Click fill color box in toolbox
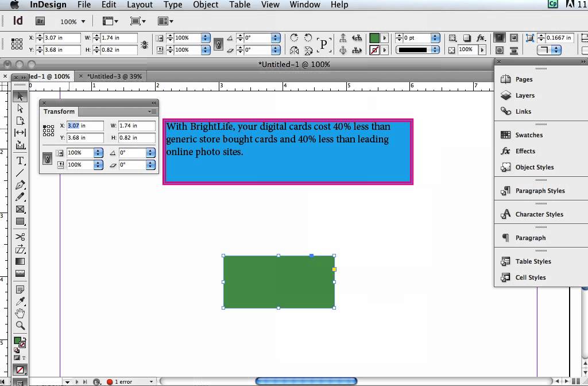This screenshot has height=386, width=588. click(x=17, y=341)
